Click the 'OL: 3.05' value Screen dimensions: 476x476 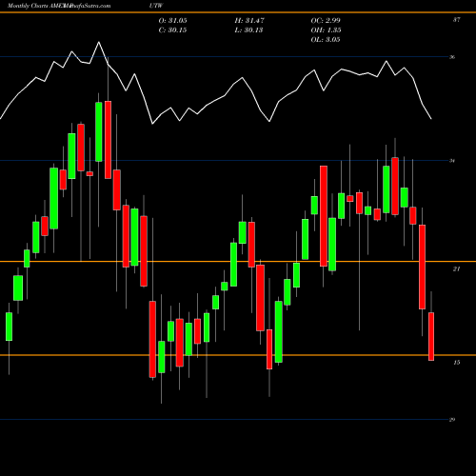pyautogui.click(x=326, y=40)
